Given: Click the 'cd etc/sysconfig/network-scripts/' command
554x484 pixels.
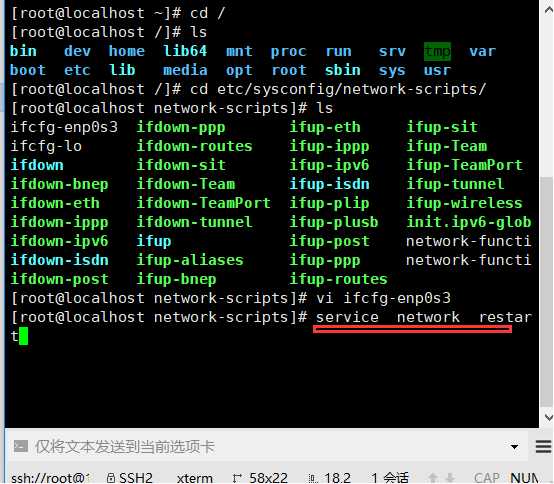Looking at the screenshot, I should (338, 89).
